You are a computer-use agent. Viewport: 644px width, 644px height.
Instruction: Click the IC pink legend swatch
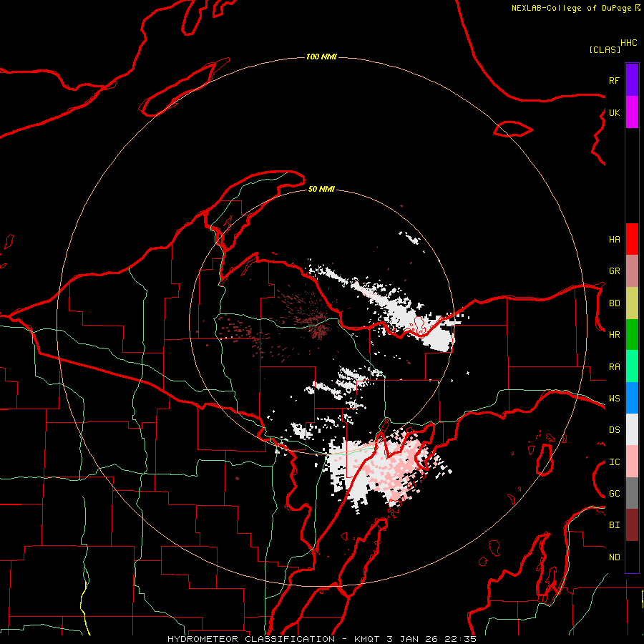[x=632, y=462]
